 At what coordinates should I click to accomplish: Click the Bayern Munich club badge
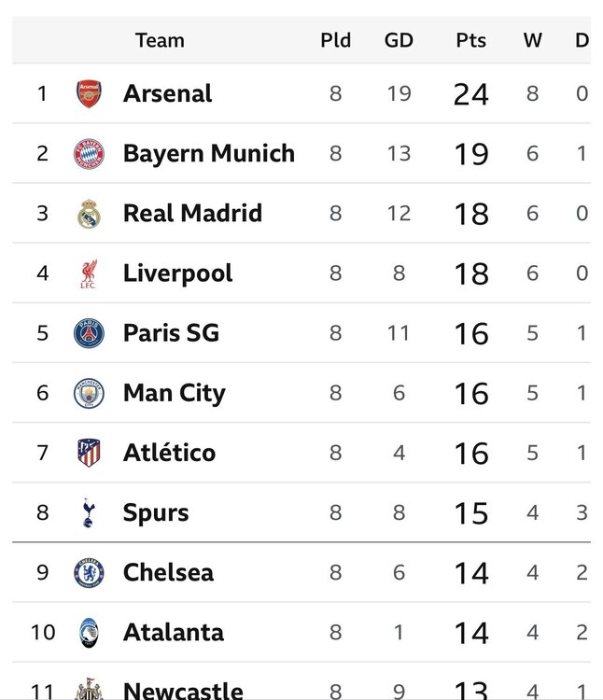coord(89,154)
